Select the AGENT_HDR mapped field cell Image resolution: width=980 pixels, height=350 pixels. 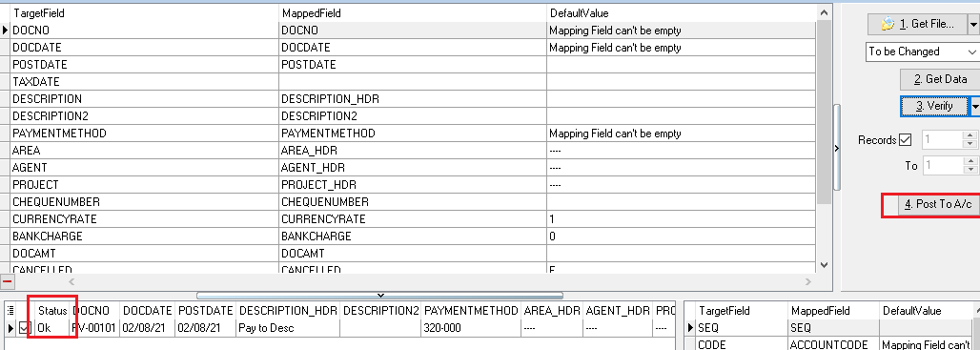413,168
